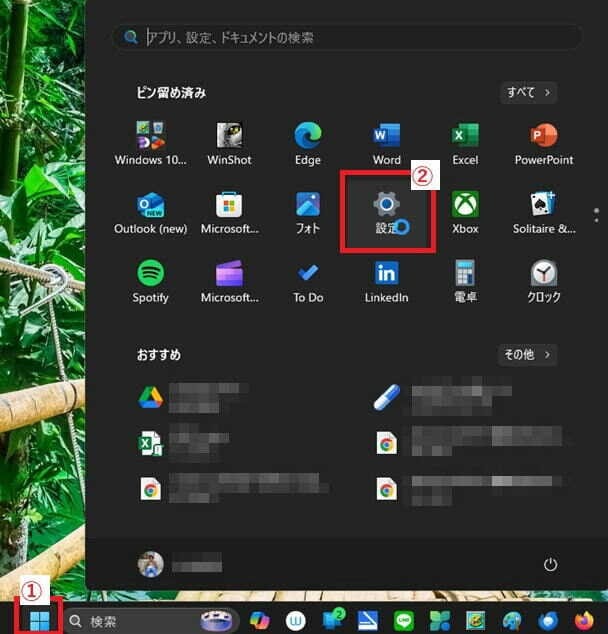Open the Spotify app
This screenshot has width=608, height=634.
click(x=151, y=278)
